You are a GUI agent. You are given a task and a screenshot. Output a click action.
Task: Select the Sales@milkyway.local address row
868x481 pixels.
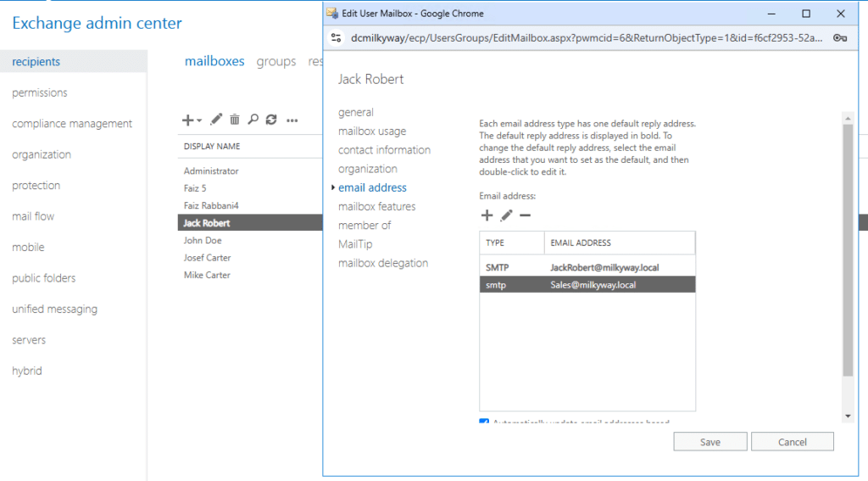[587, 285]
